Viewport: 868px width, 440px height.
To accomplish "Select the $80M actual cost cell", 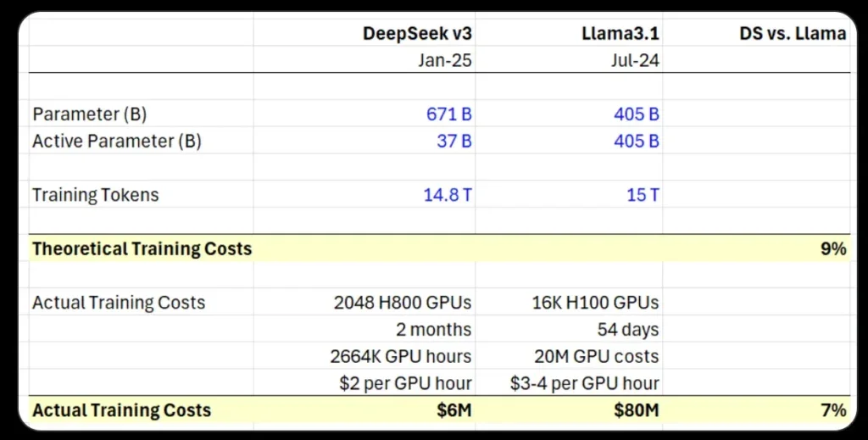I will 637,410.
